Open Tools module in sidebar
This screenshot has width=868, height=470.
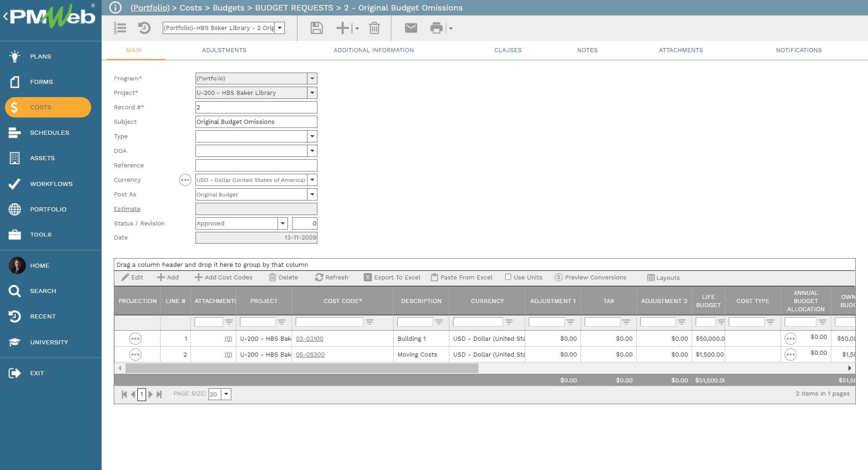click(x=41, y=235)
